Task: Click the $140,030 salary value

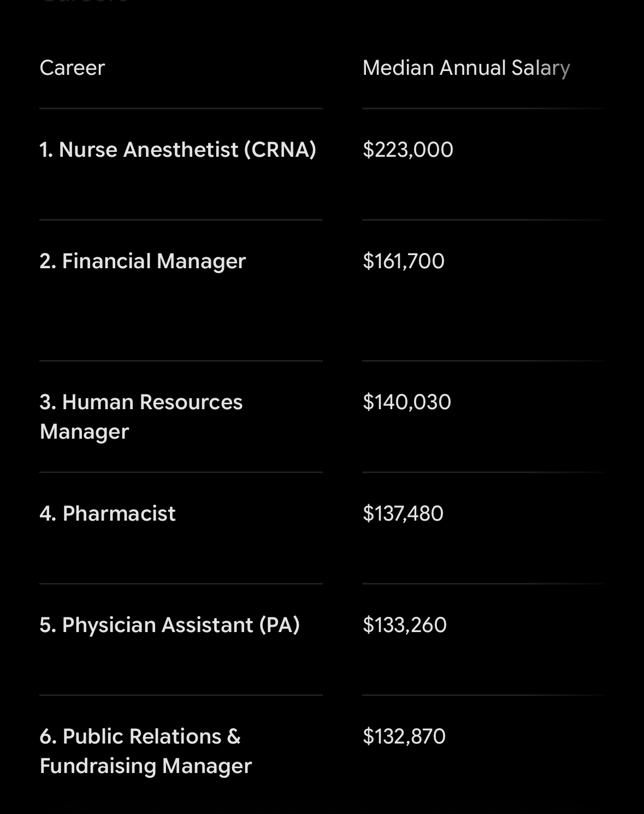Action: click(407, 402)
